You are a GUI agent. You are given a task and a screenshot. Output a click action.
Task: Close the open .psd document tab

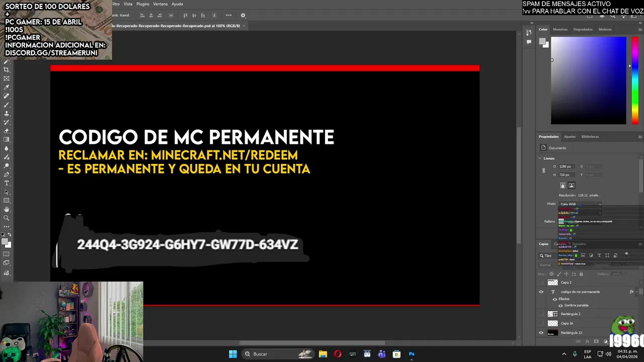[244, 26]
